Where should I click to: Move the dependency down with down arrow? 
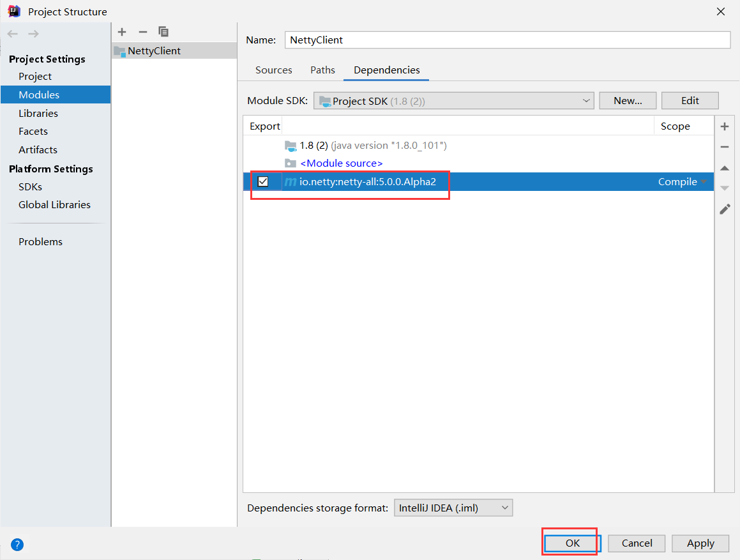coord(725,188)
